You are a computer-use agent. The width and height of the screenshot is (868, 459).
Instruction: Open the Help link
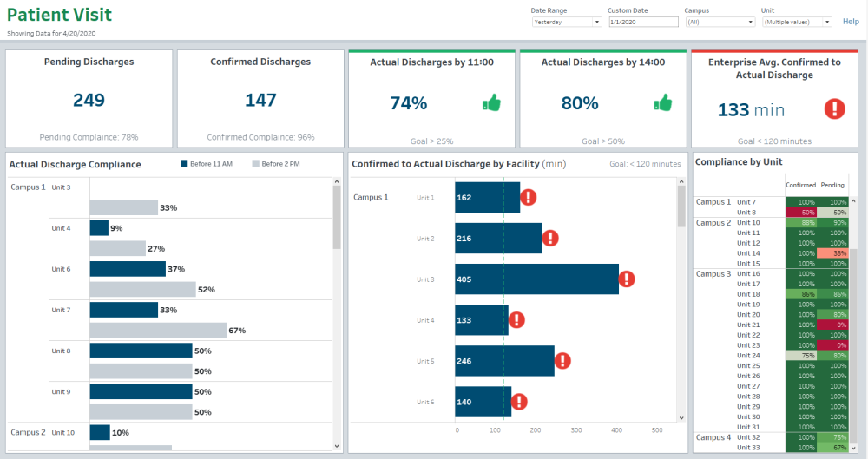[851, 22]
